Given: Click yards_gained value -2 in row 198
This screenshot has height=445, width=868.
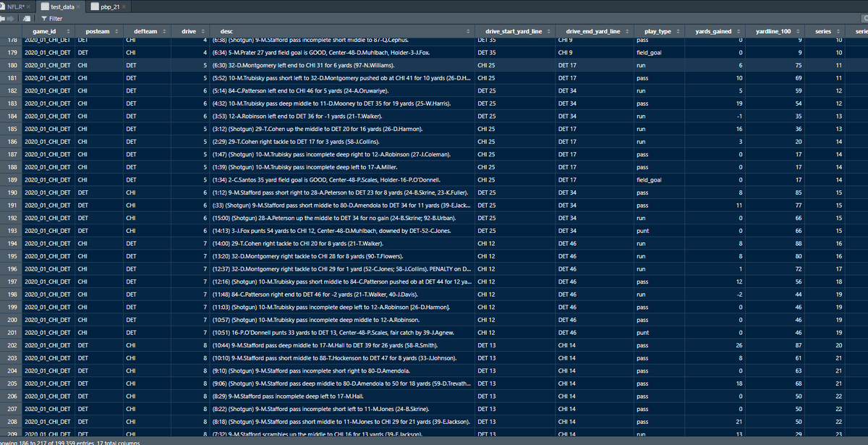Looking at the screenshot, I should point(740,294).
